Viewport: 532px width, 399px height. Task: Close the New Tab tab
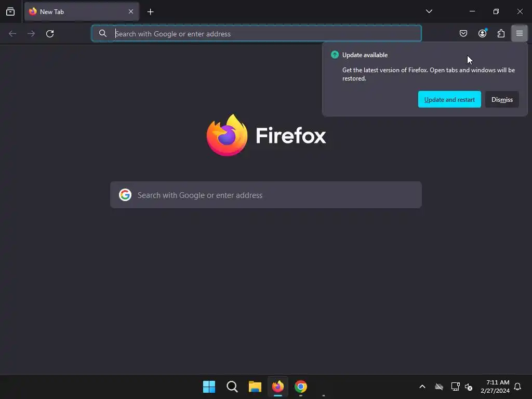coord(130,11)
